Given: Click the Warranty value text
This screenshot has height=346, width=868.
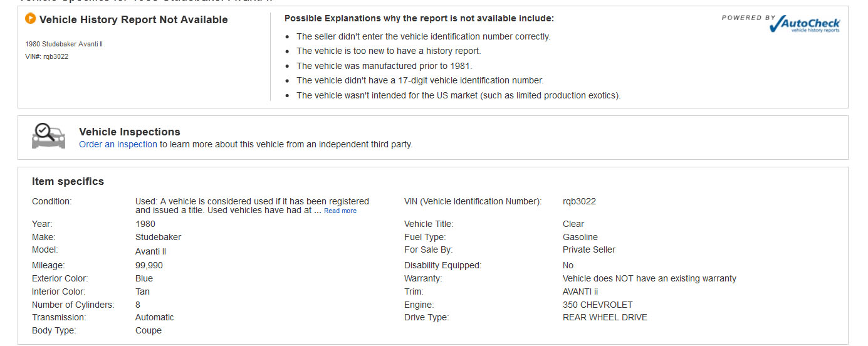Looking at the screenshot, I should pos(649,278).
